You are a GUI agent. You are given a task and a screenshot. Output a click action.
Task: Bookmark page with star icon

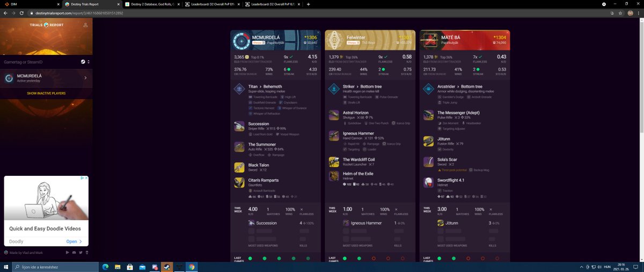(620, 12)
